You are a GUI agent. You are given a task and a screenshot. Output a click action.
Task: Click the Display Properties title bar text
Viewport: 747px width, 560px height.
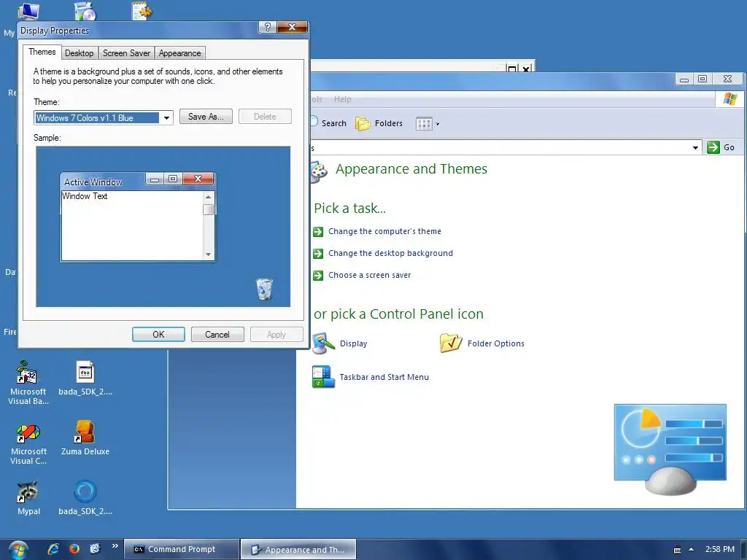tap(55, 31)
